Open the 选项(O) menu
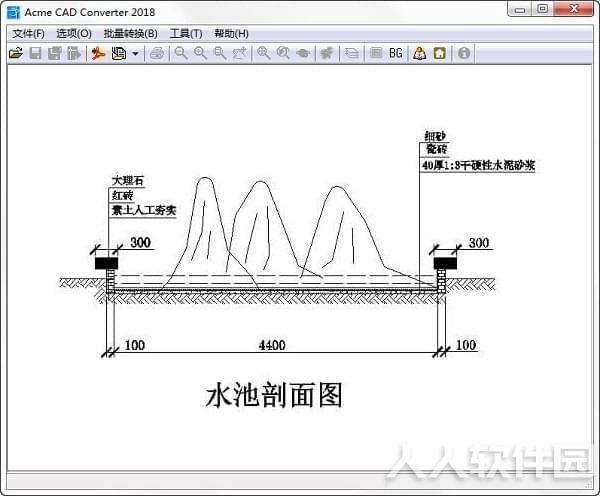Viewport: 600px width, 496px height. [74, 34]
